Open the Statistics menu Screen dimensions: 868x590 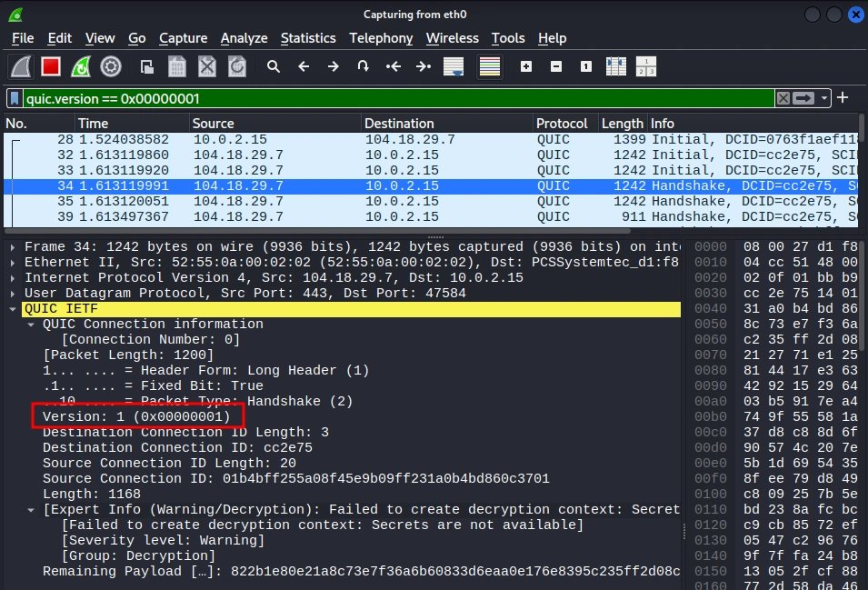coord(308,38)
